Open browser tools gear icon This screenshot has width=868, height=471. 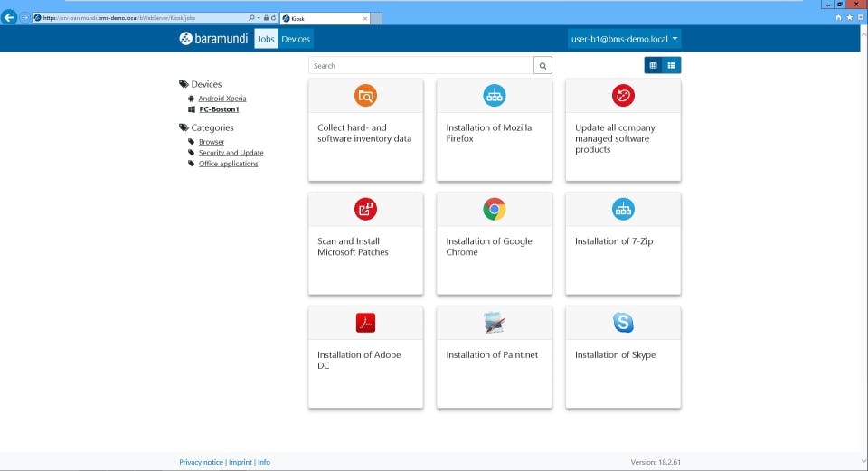pos(861,18)
